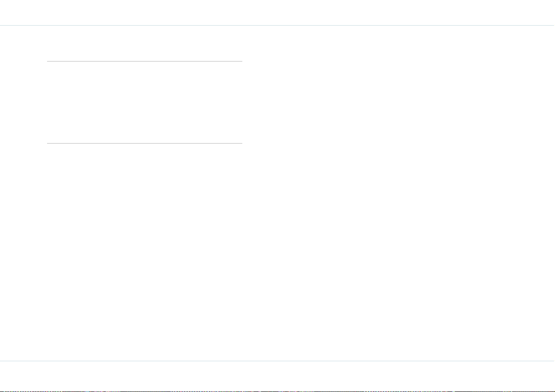Click the teal footer separator line
The image size is (555, 392).
coord(277,361)
